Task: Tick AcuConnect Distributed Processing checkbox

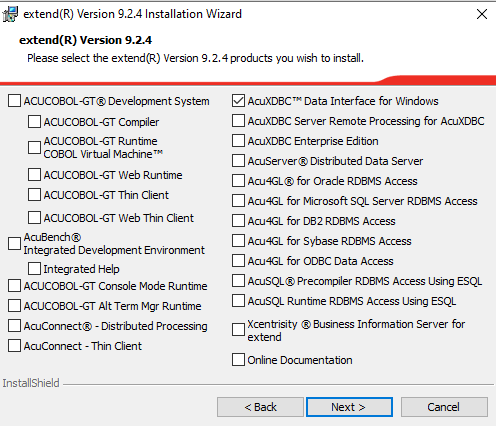Action: pyautogui.click(x=14, y=326)
